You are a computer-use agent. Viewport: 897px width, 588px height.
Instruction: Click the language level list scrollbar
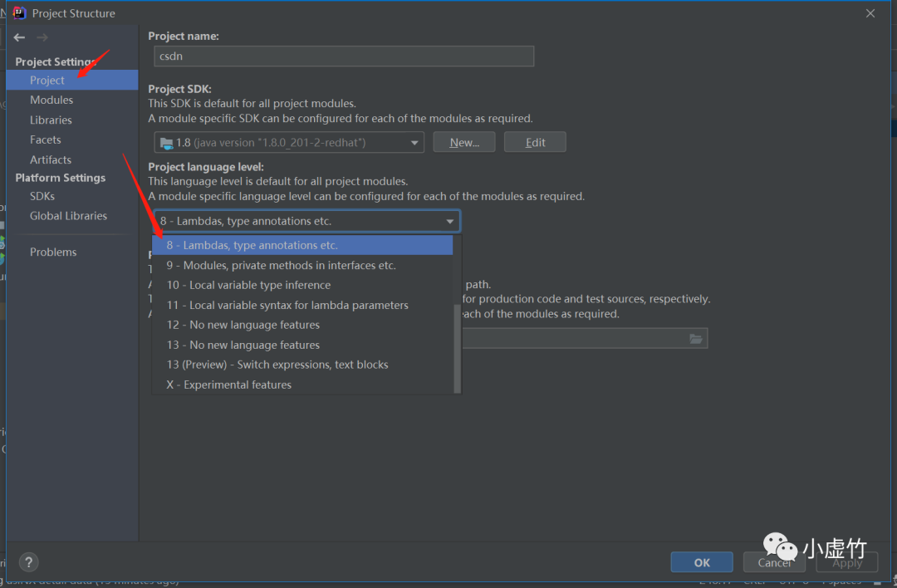tap(457, 349)
